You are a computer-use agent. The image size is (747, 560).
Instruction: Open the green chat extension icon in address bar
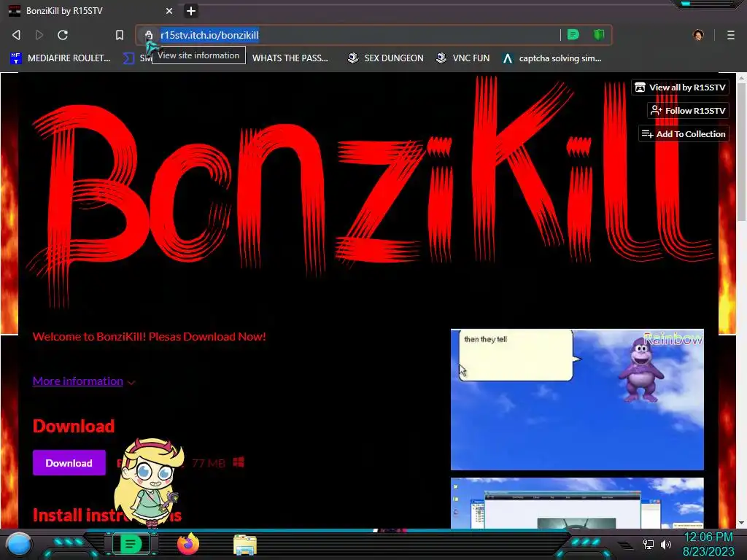point(573,35)
